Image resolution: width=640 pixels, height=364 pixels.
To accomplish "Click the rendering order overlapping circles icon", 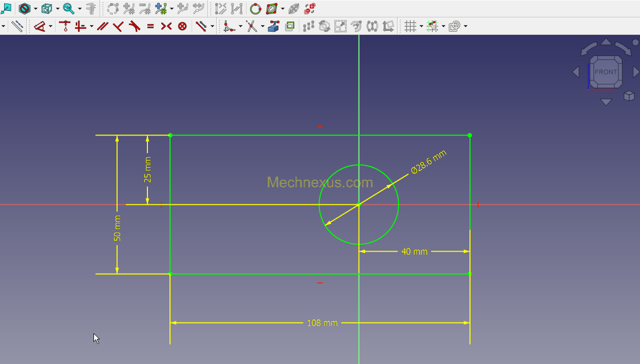I will coord(455,26).
